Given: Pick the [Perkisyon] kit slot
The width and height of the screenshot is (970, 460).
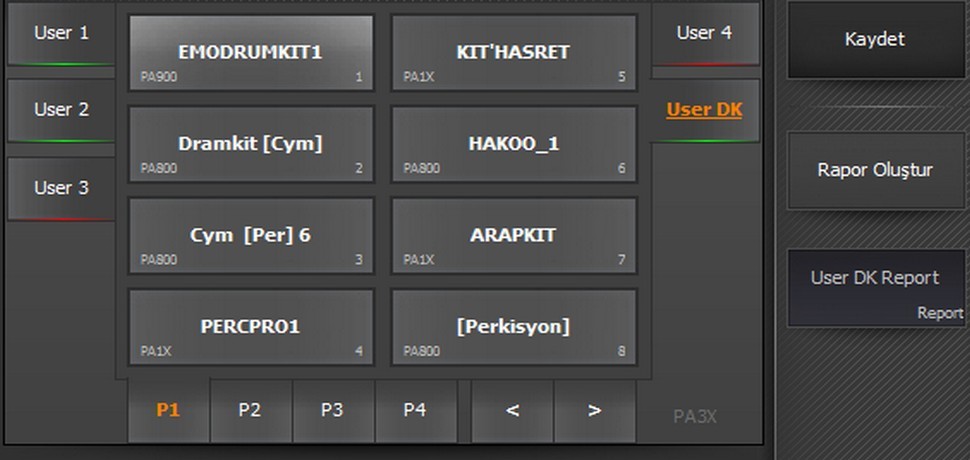Looking at the screenshot, I should (513, 328).
